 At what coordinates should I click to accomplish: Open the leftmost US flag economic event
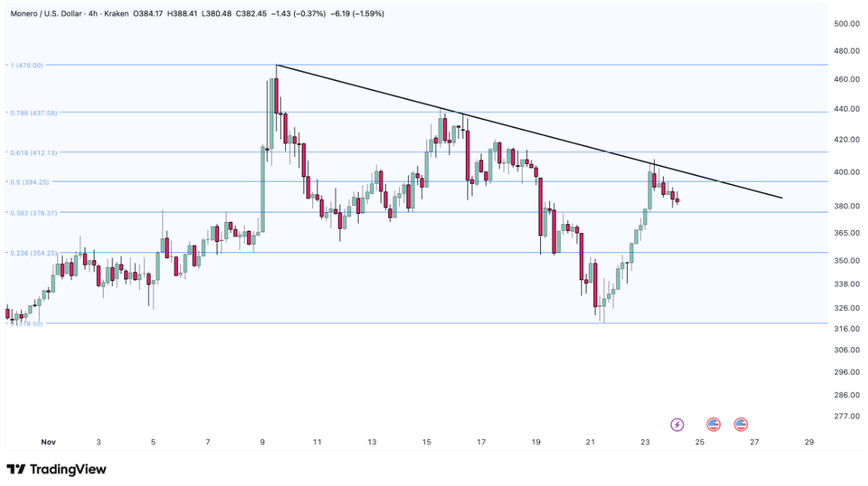tap(713, 424)
